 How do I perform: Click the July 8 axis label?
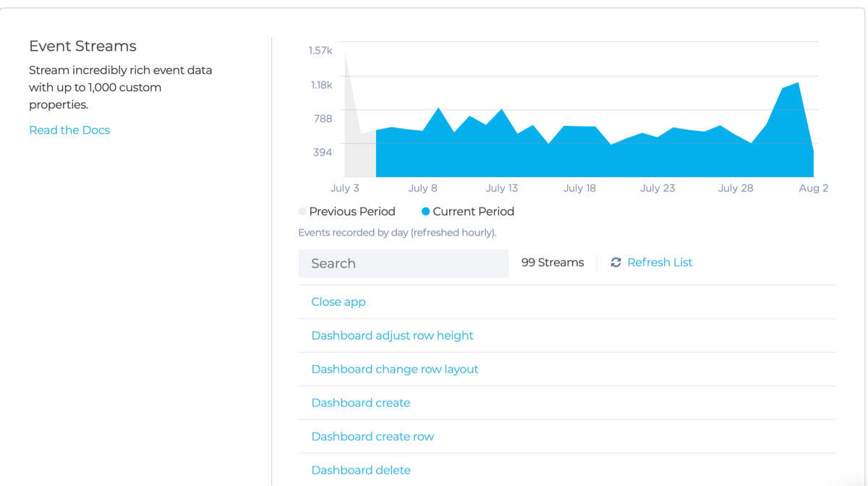(x=423, y=188)
